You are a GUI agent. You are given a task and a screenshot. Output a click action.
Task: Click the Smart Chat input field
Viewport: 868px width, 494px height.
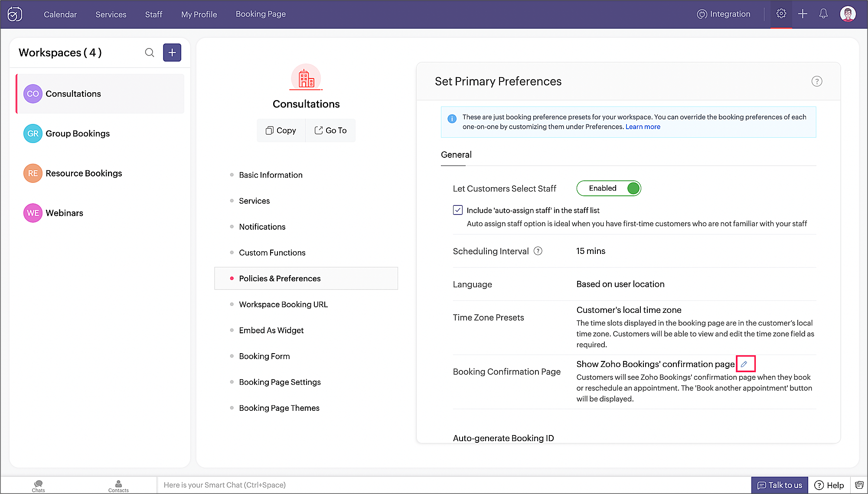tap(454, 485)
